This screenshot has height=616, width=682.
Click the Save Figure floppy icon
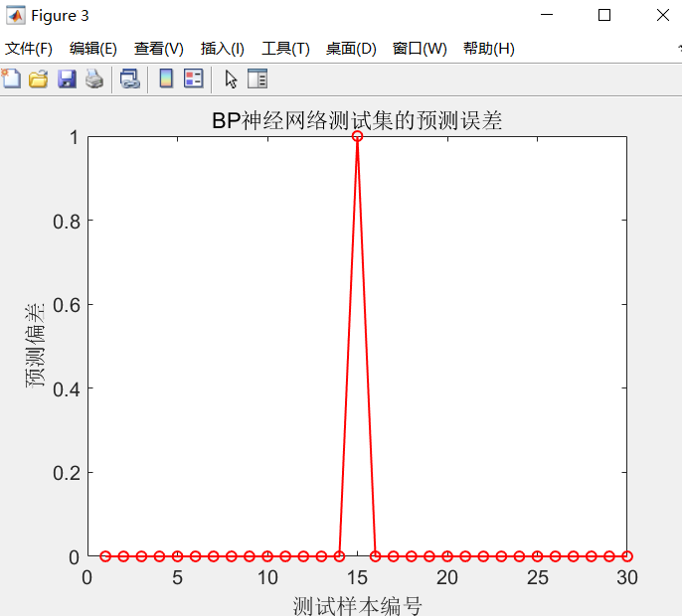67,79
